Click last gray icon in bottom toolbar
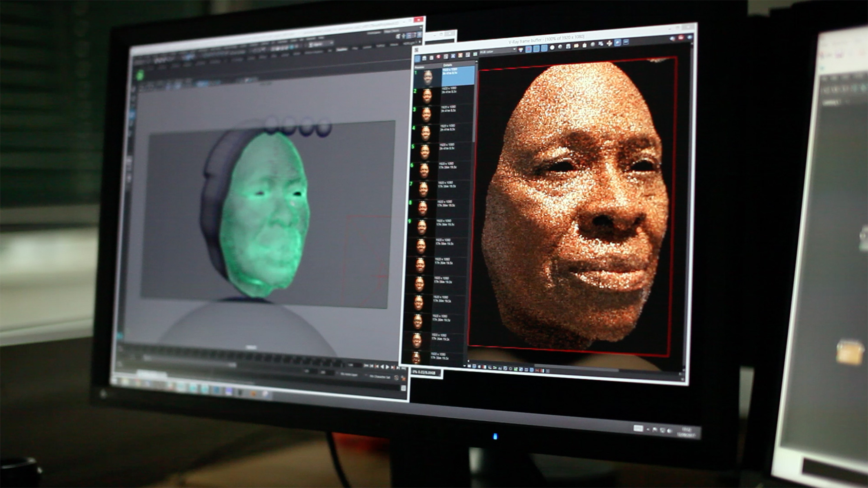 548,371
